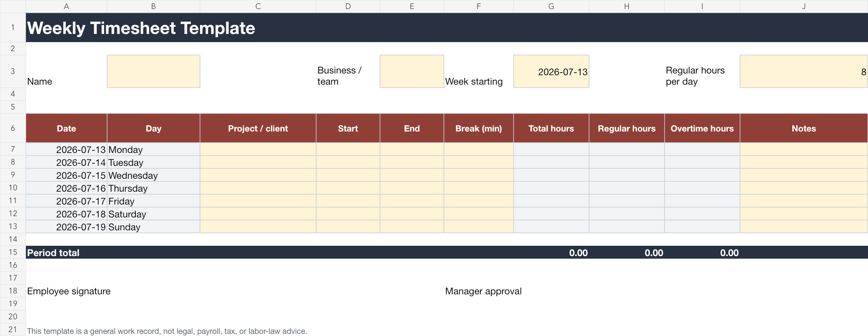
Task: Select the Regular hours per day value 8
Action: (x=803, y=71)
